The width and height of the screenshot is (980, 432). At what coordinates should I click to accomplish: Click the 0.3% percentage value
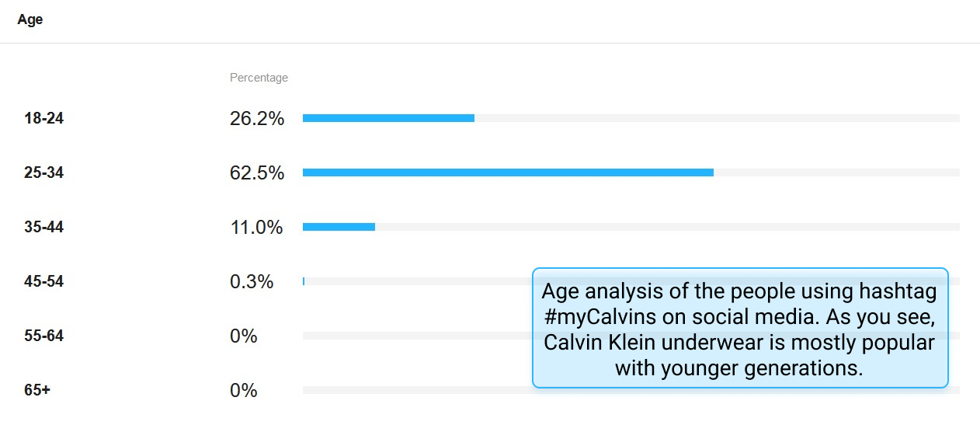click(252, 282)
